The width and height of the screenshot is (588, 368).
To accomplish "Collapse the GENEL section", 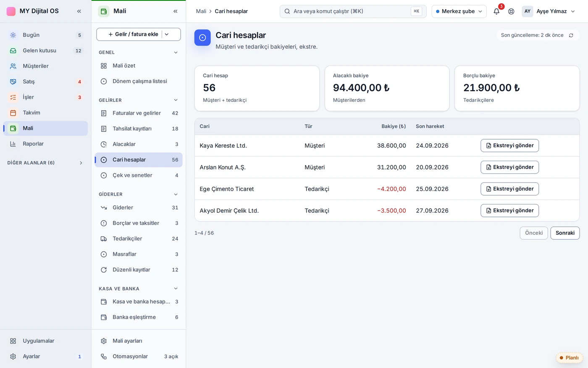I will click(x=176, y=53).
